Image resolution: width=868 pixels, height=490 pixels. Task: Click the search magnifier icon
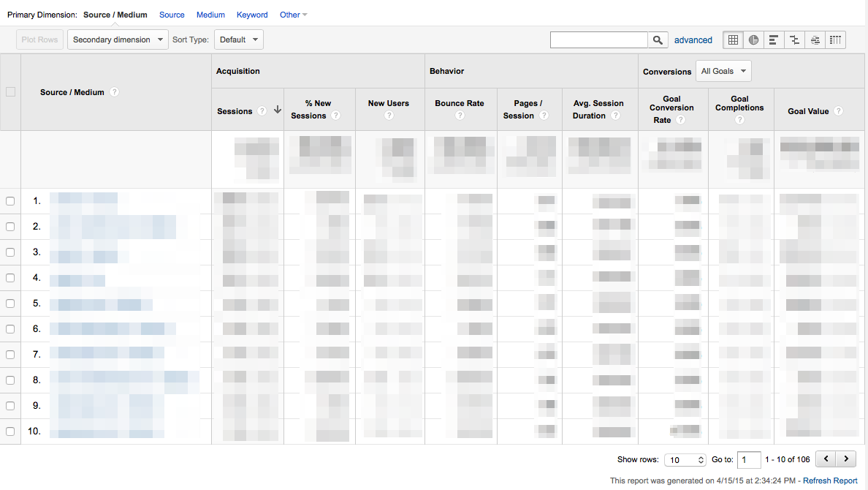tap(658, 40)
